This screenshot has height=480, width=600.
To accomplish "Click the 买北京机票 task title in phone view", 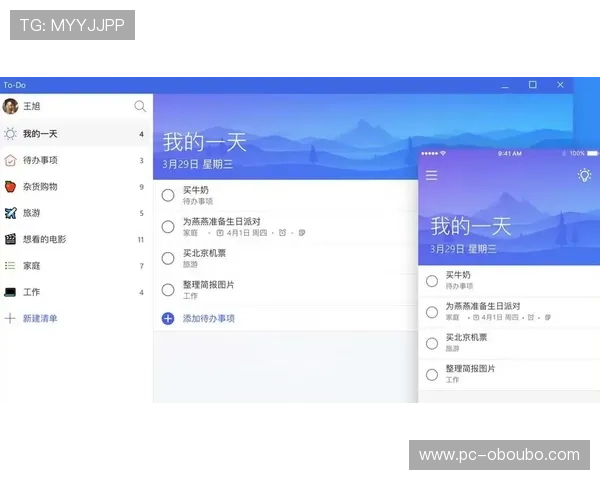I will [x=466, y=337].
